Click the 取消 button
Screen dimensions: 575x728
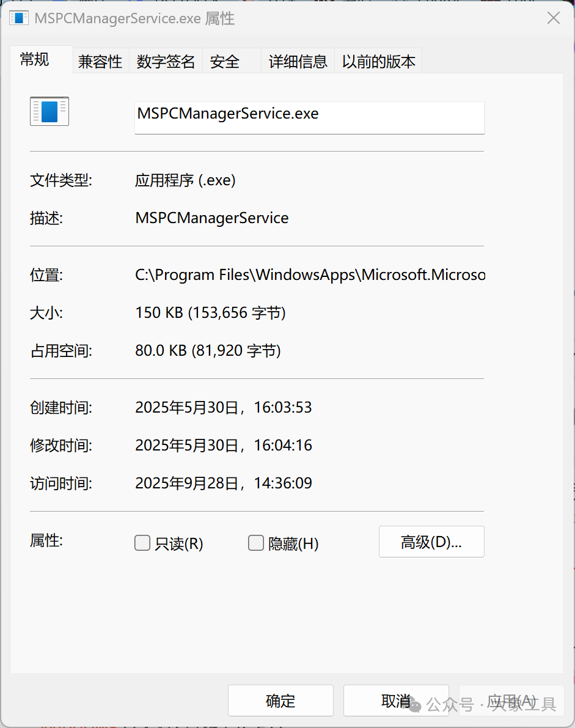[x=396, y=700]
